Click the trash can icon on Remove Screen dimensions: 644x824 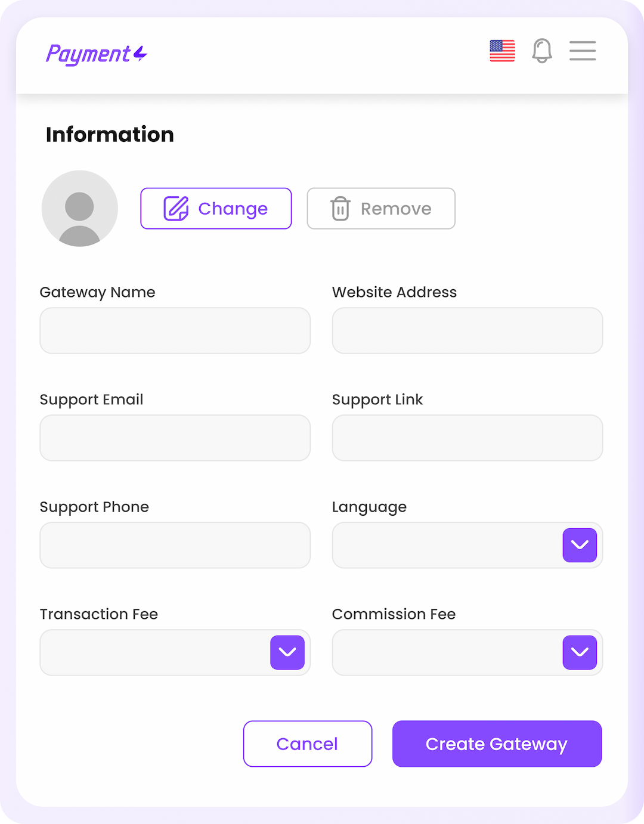coord(340,209)
